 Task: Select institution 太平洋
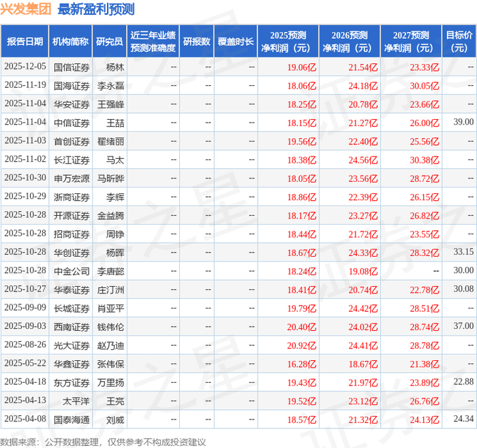point(76,401)
